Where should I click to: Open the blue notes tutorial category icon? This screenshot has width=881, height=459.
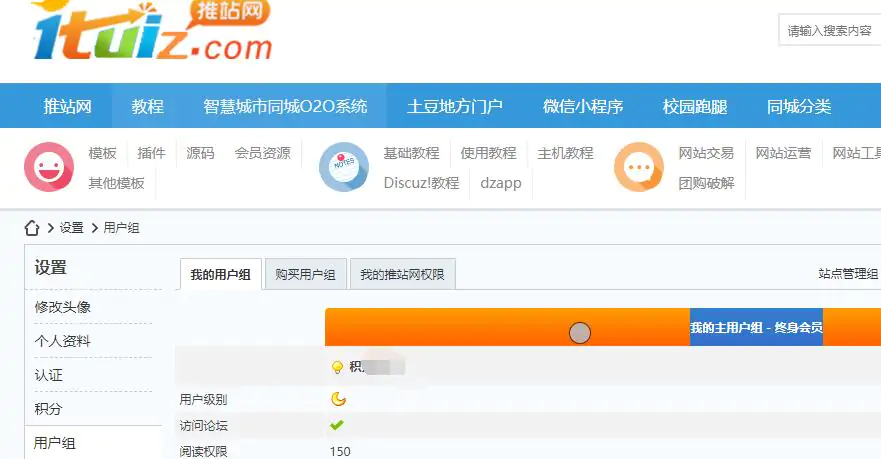pos(344,167)
